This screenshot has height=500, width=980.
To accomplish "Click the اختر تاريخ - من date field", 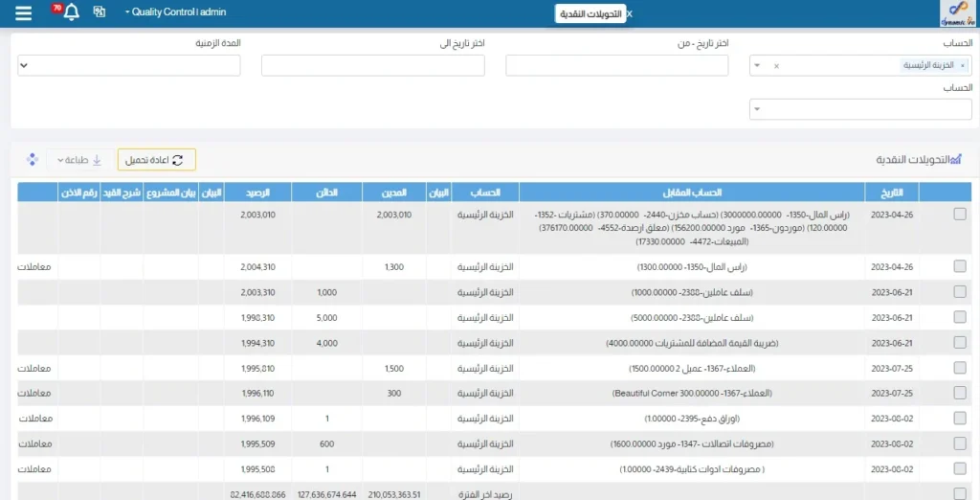I will [x=616, y=65].
